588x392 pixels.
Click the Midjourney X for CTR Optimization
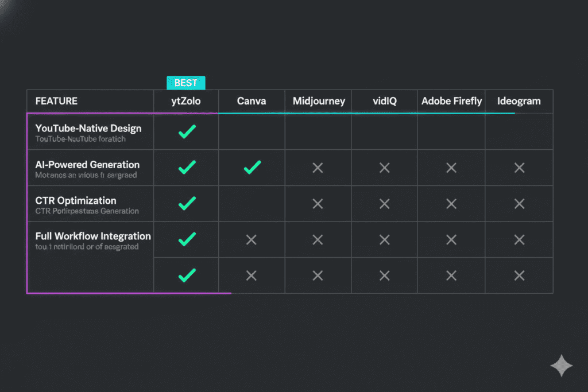coord(318,204)
